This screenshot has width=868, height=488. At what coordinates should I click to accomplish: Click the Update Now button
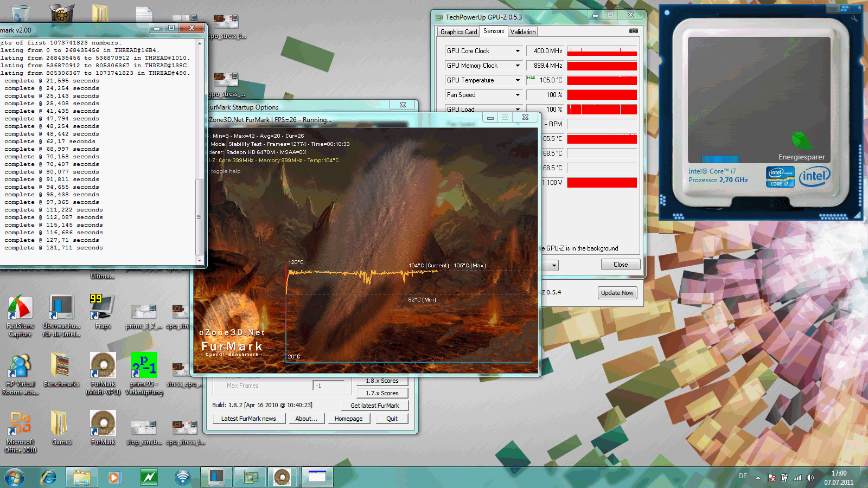point(617,293)
